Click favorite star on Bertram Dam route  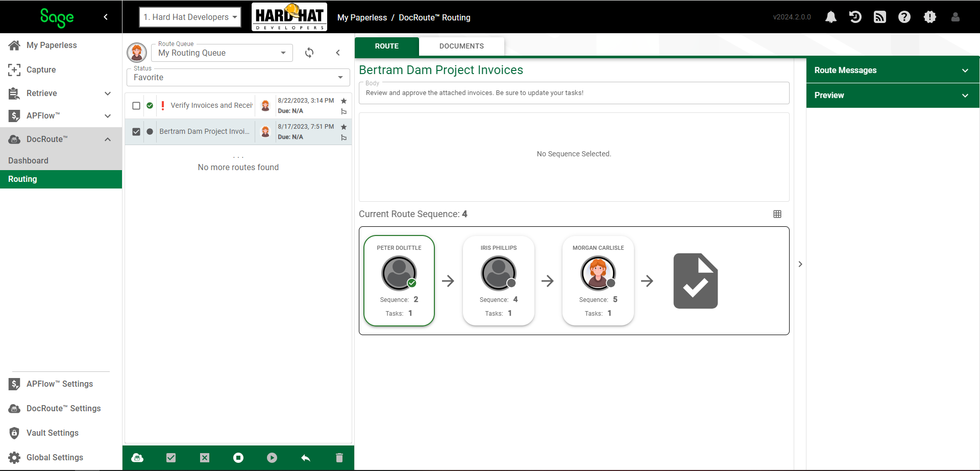coord(344,127)
